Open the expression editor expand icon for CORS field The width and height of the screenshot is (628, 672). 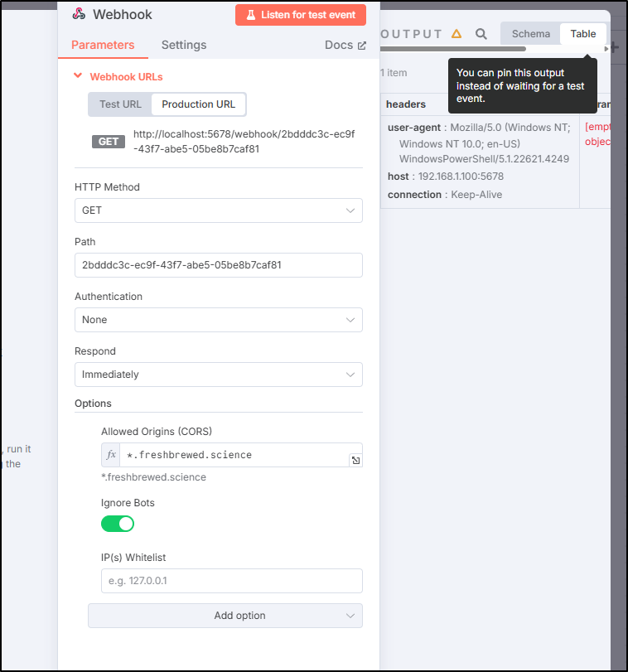point(355,460)
